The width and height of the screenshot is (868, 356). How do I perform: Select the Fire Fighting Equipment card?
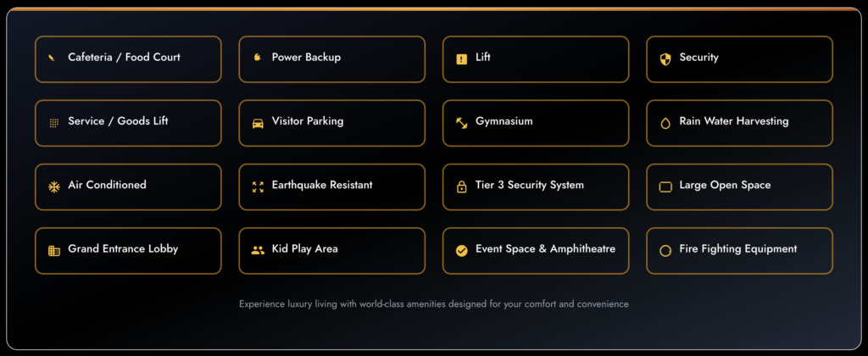[739, 250]
